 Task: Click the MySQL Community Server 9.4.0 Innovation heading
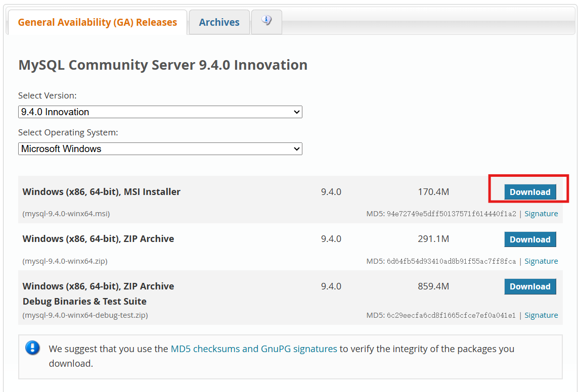click(x=163, y=65)
